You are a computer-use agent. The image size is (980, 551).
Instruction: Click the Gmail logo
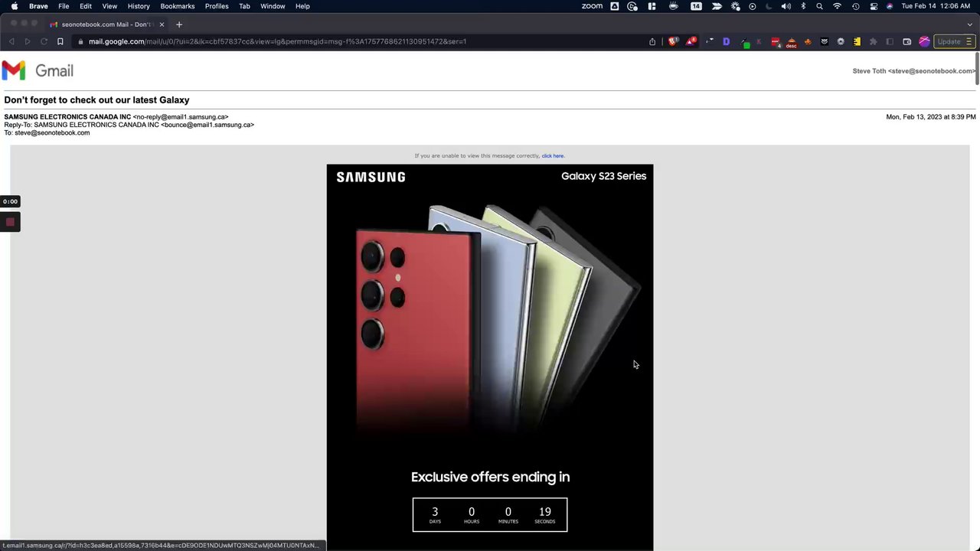tap(38, 70)
